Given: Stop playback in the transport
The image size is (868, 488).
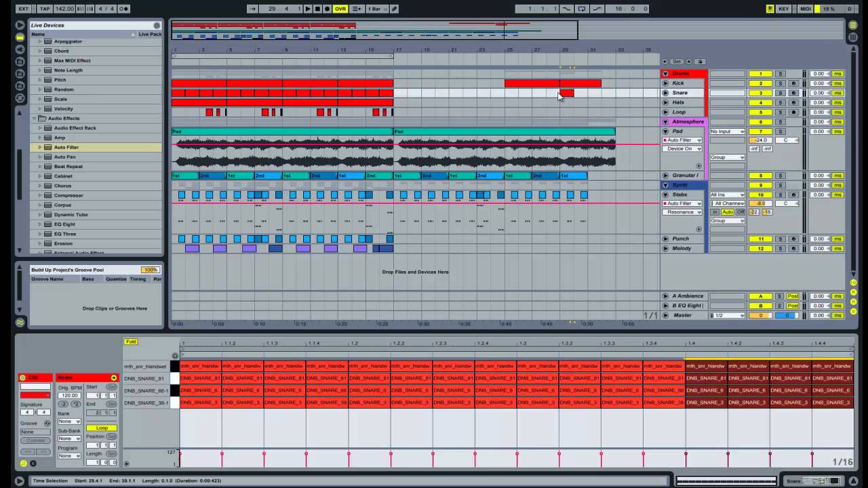Looking at the screenshot, I should [x=317, y=9].
